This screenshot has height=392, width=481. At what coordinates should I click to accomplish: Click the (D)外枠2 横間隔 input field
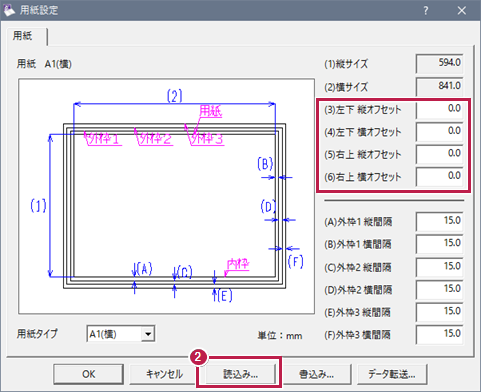pos(439,290)
